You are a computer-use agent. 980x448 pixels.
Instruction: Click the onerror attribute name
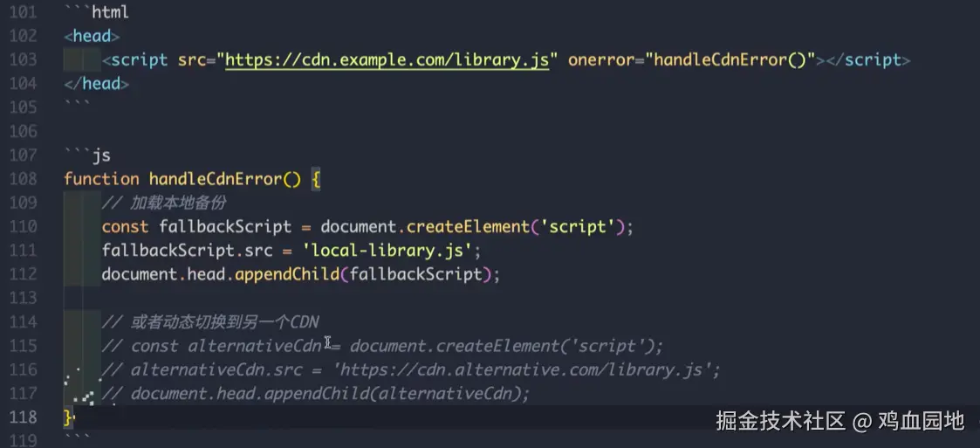(601, 60)
